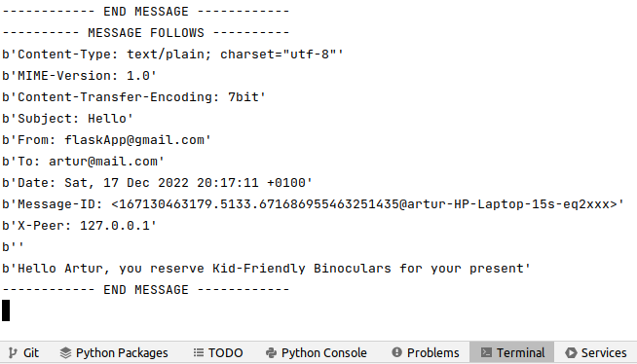Click the X-Peer 127.0.0.1 address

115,226
